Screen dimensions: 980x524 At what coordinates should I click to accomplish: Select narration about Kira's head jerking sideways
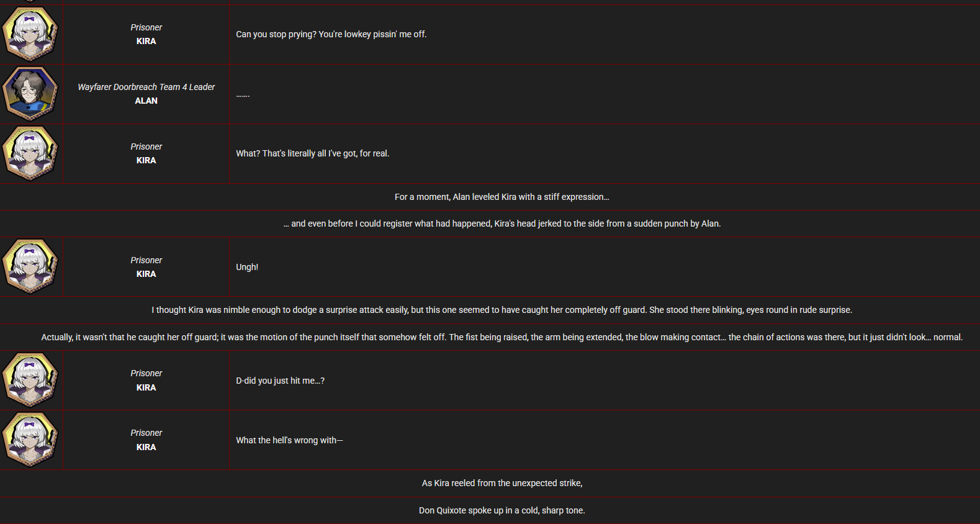501,224
